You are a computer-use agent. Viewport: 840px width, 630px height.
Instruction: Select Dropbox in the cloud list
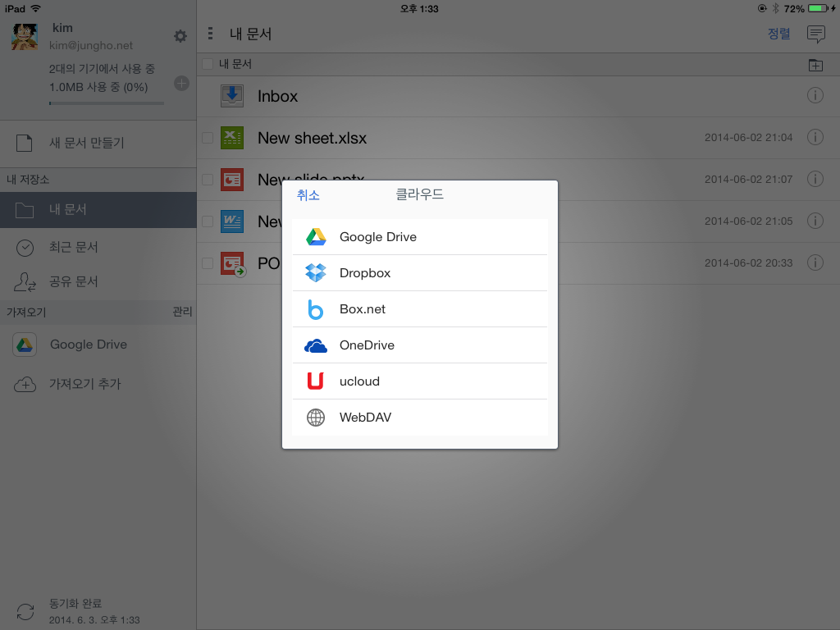click(420, 273)
